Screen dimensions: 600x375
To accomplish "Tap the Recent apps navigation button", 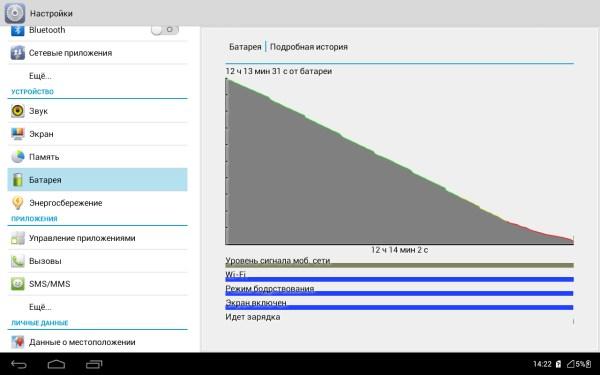I will [94, 364].
